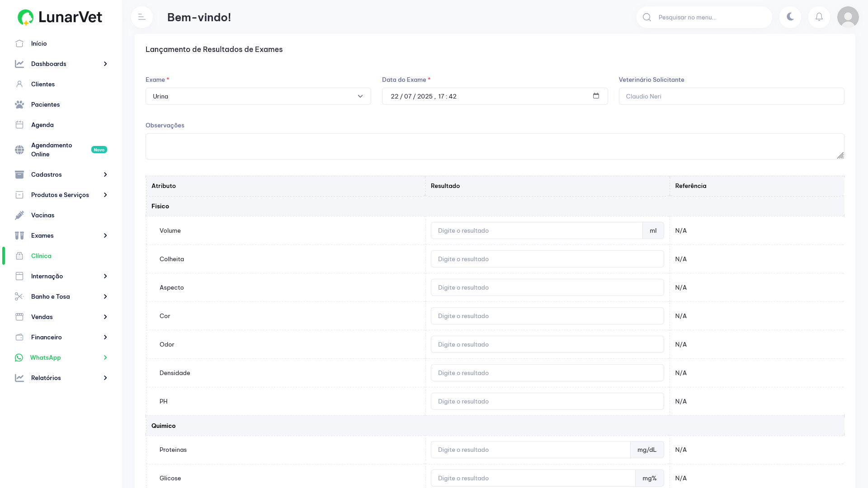The width and height of the screenshot is (868, 488).
Task: Click the Exames test tubes icon
Action: click(19, 235)
